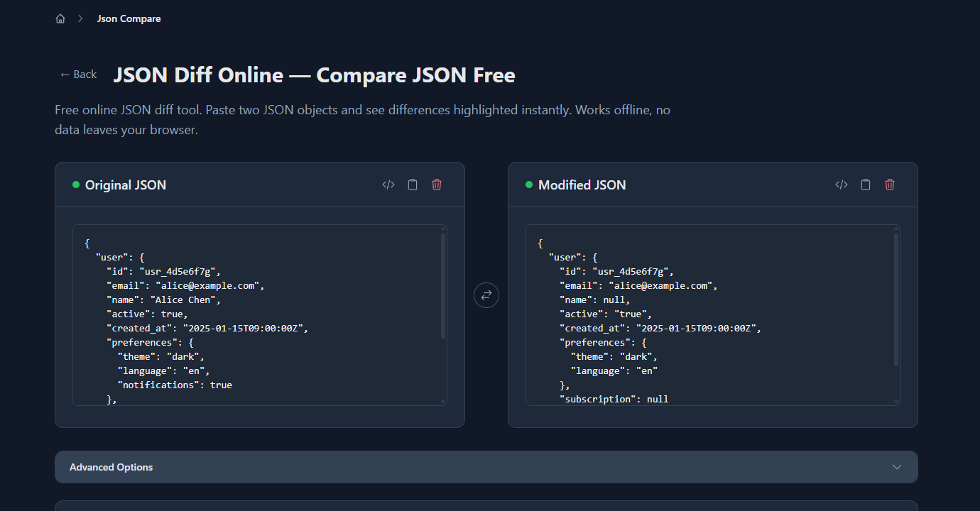Click the breadcrumb separator arrow
980x511 pixels.
point(80,18)
